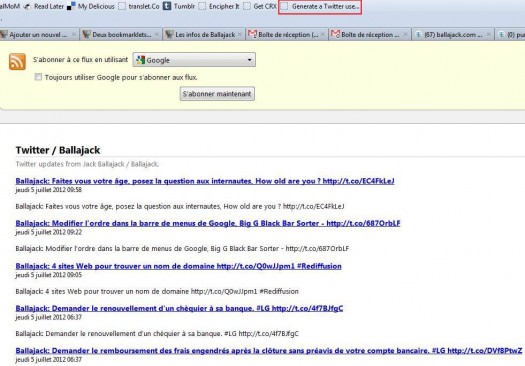
Task: Switch to second Boîte de réception tab
Action: pyautogui.click(x=370, y=34)
